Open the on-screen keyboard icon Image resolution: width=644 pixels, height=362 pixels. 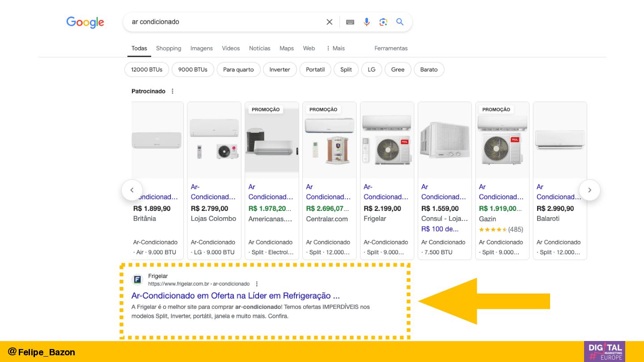click(x=350, y=22)
